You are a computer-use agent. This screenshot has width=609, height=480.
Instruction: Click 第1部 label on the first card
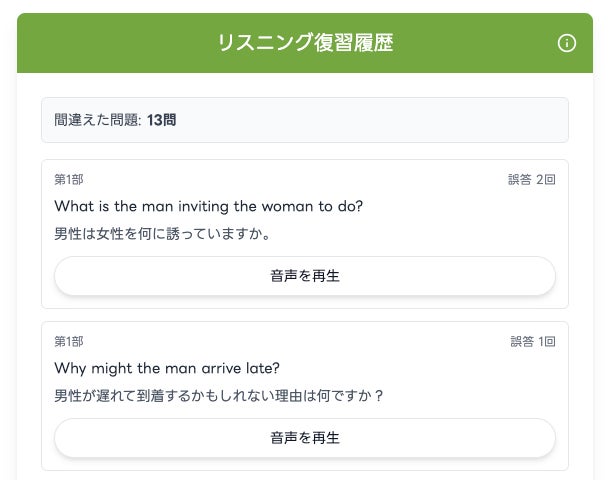(69, 180)
